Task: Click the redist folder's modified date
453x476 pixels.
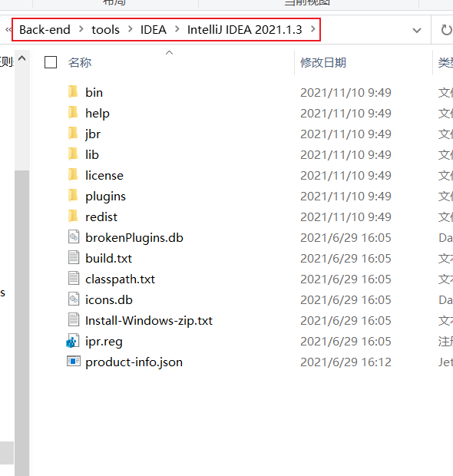Action: click(346, 217)
